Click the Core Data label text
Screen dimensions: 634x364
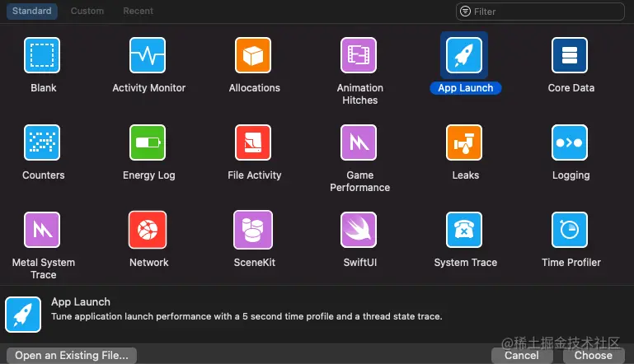[571, 88]
